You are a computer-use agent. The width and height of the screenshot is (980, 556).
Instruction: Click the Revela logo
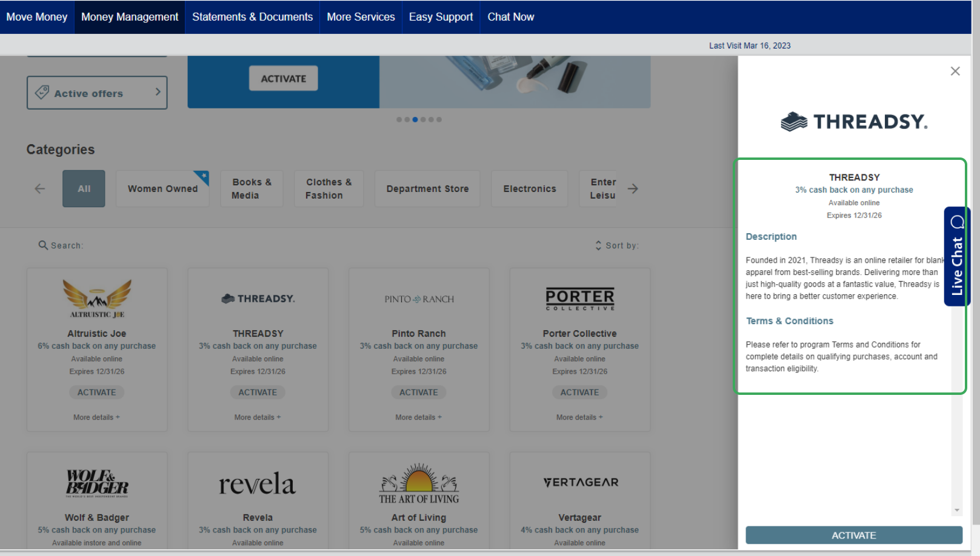tap(258, 483)
